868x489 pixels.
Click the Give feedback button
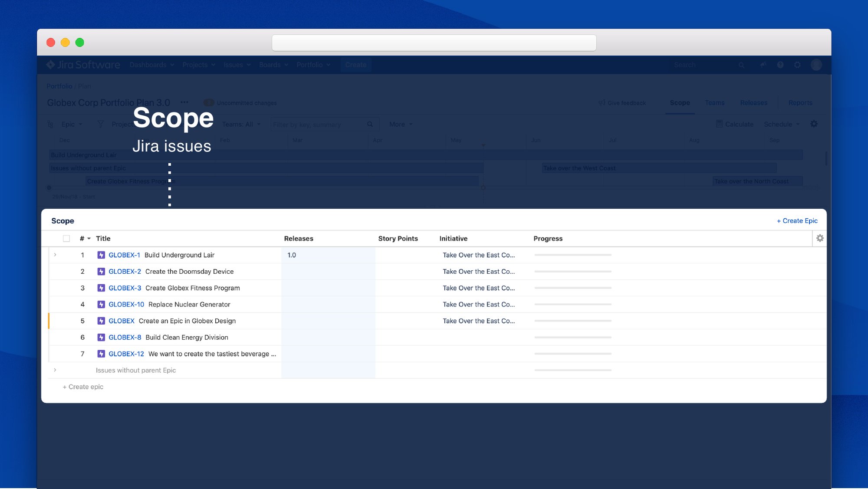622,103
